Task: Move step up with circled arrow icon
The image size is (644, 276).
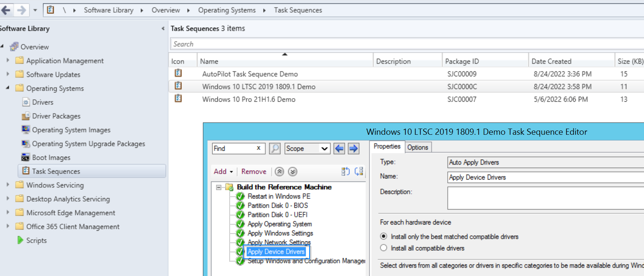Action: pos(280,172)
